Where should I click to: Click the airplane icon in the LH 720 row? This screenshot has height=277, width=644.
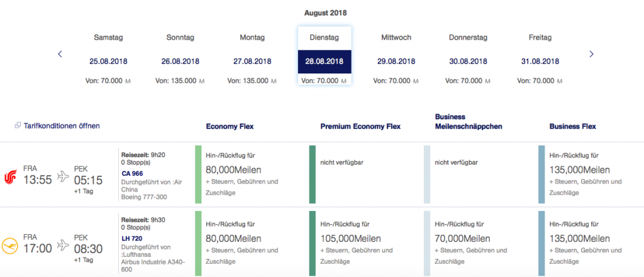[63, 244]
